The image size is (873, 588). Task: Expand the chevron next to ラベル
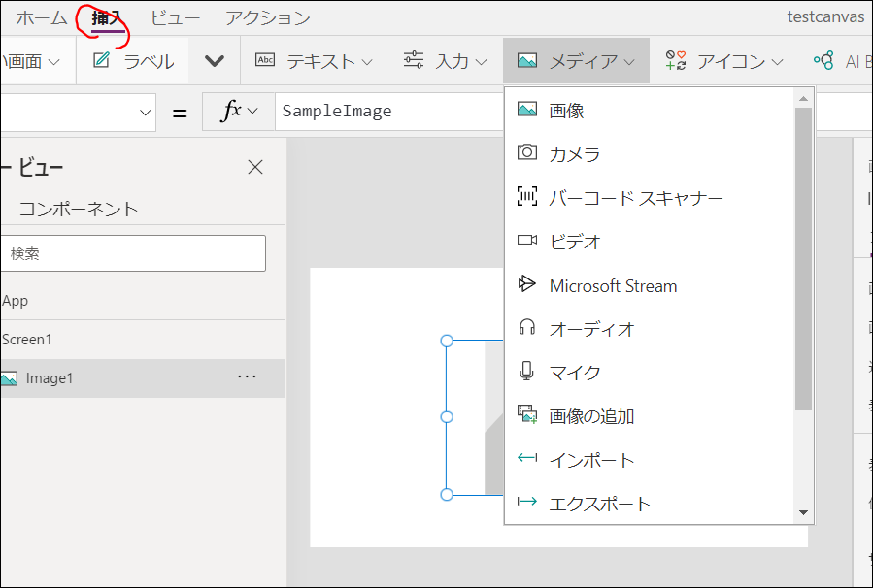pyautogui.click(x=212, y=59)
